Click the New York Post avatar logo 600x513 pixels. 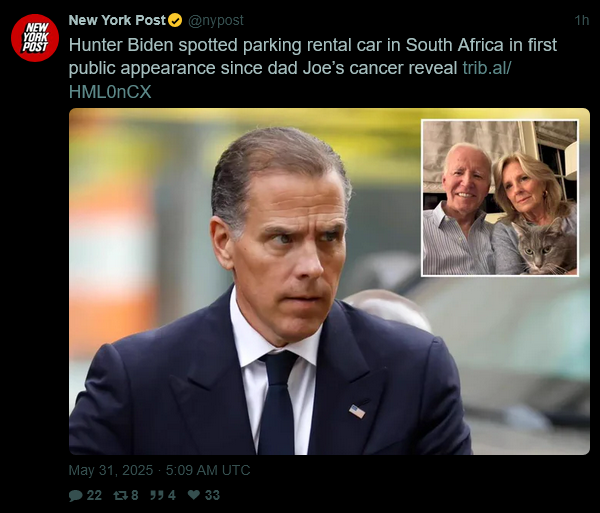pos(35,38)
